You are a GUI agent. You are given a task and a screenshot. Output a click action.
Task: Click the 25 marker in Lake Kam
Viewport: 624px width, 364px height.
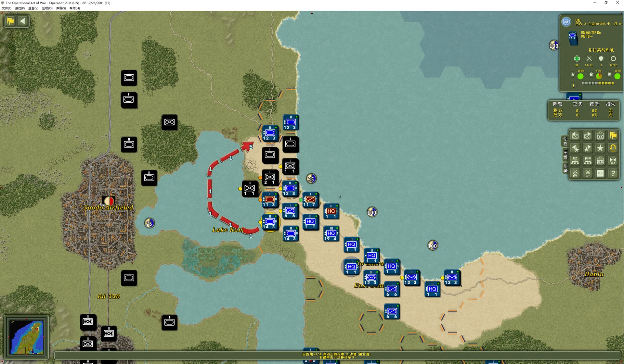(149, 223)
